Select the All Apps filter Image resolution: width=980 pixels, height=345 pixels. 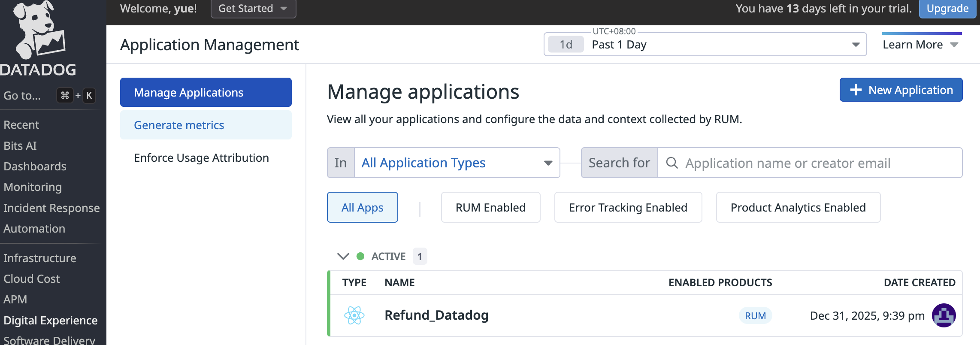362,208
